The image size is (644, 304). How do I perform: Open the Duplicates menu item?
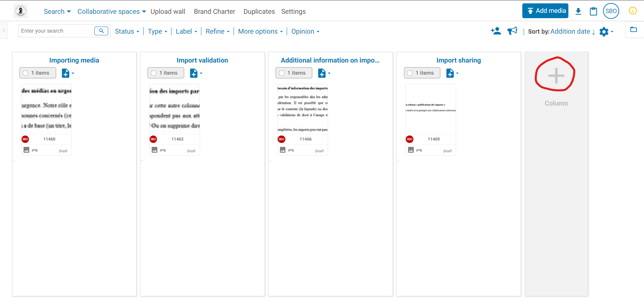pyautogui.click(x=259, y=11)
